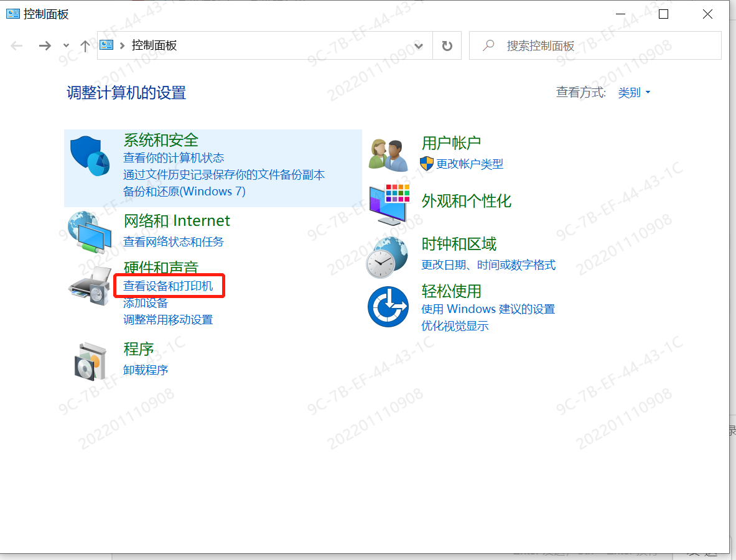Click the 轻松使用 accessibility icon
This screenshot has height=560, width=736.
click(388, 306)
